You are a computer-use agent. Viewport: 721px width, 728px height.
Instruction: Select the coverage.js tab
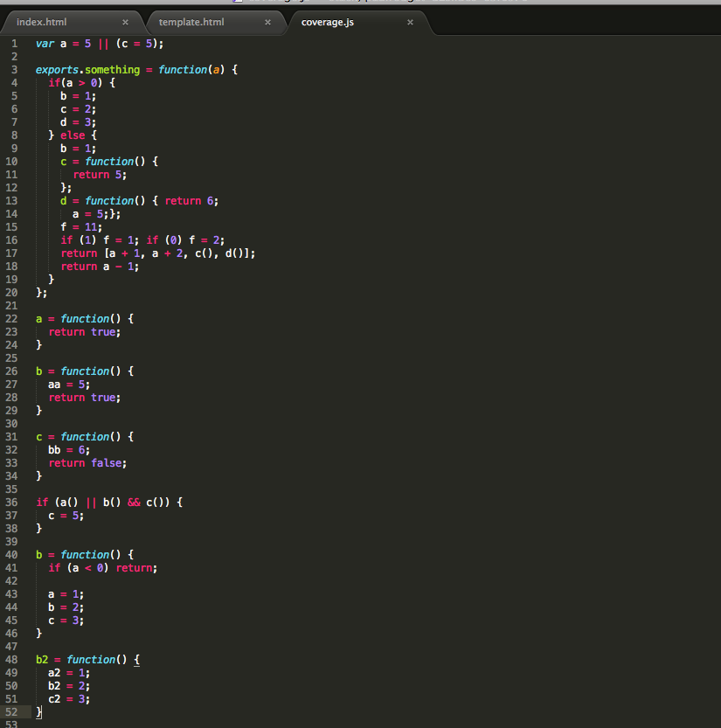pos(328,22)
